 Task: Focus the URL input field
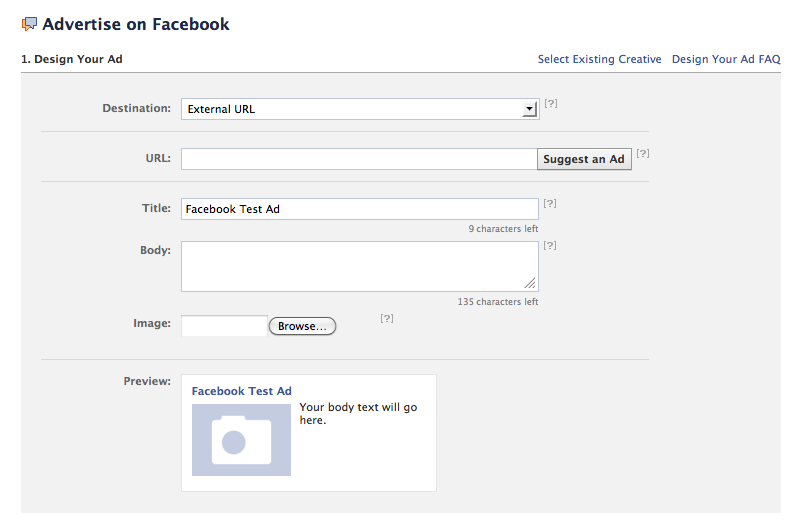click(359, 159)
